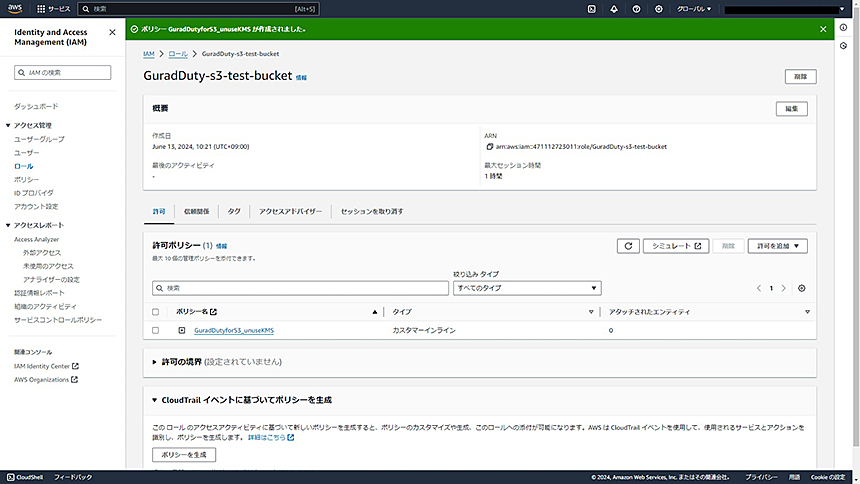Open the dashboard in the sidebar

point(36,106)
